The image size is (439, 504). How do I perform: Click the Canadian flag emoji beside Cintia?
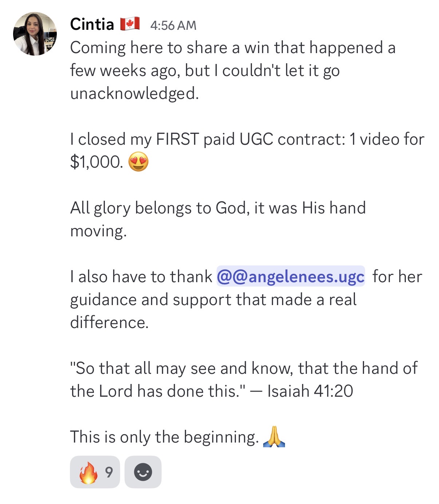(x=130, y=24)
